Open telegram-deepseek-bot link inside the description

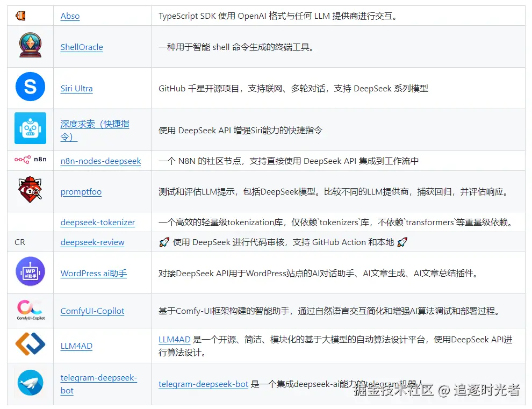[203, 384]
